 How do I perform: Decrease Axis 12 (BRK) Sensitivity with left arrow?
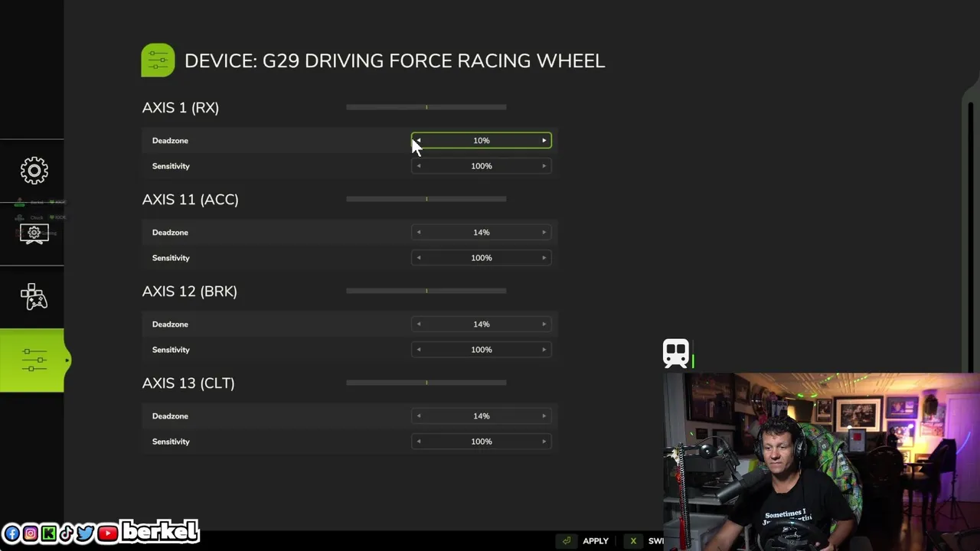coord(418,350)
